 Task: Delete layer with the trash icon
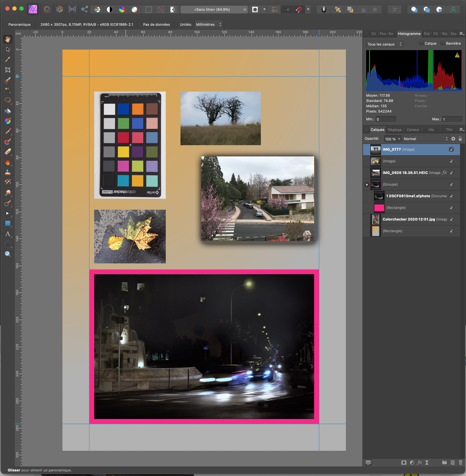460,462
